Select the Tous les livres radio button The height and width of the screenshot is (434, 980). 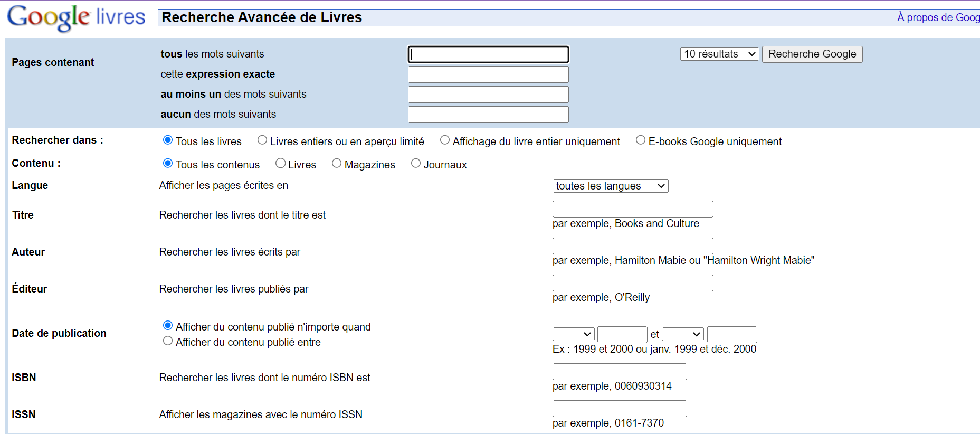168,140
